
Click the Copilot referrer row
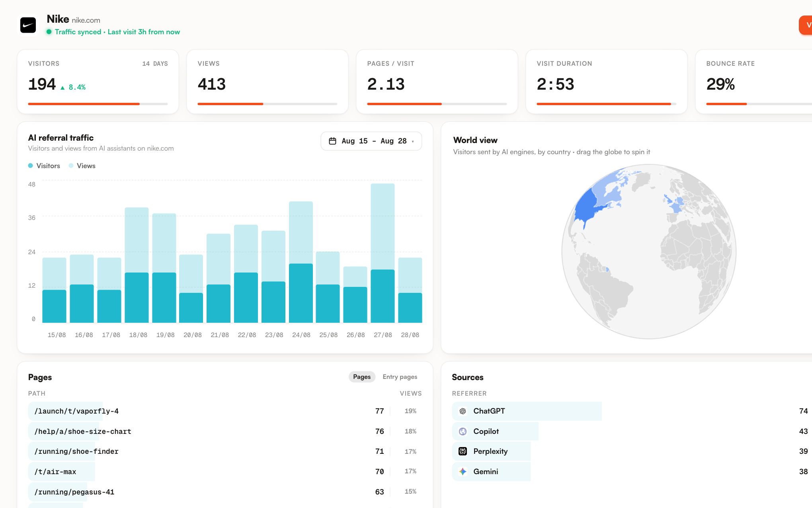point(632,432)
